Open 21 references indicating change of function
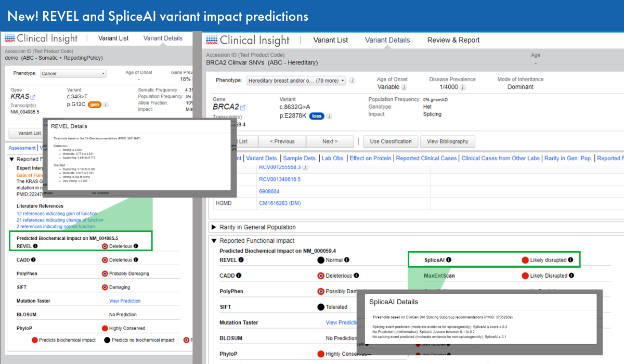 (x=60, y=220)
